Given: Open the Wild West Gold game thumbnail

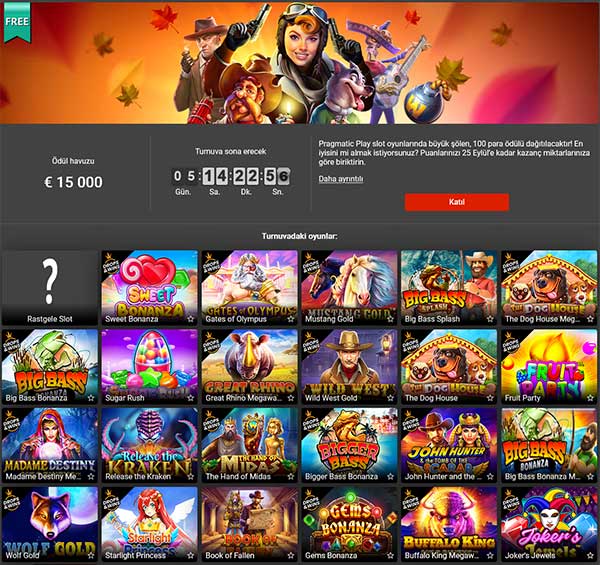Looking at the screenshot, I should click(349, 366).
